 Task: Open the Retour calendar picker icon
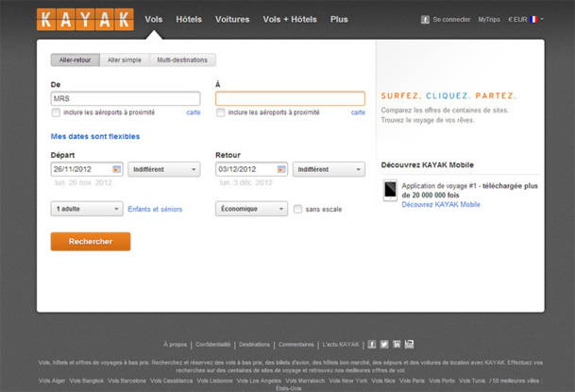(282, 169)
